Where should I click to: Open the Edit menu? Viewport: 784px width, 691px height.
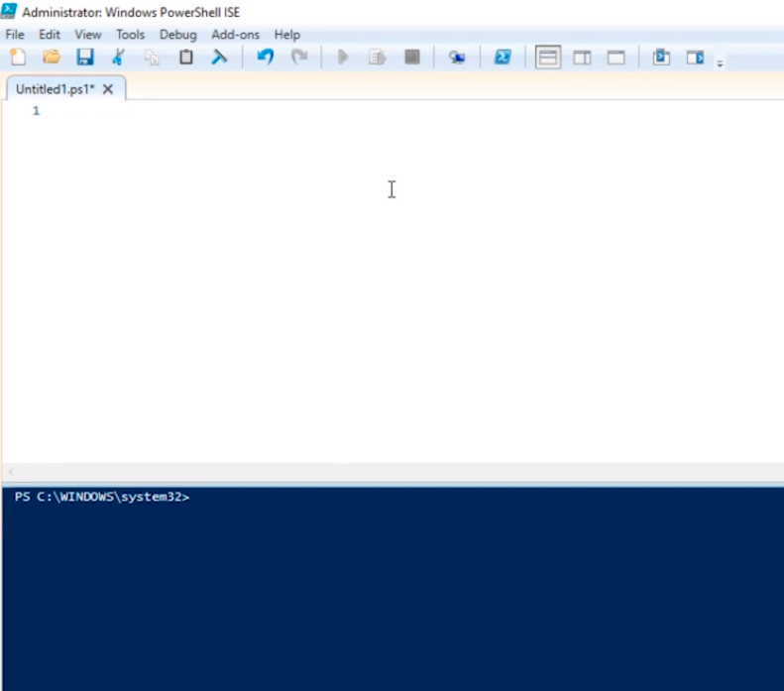pyautogui.click(x=50, y=35)
